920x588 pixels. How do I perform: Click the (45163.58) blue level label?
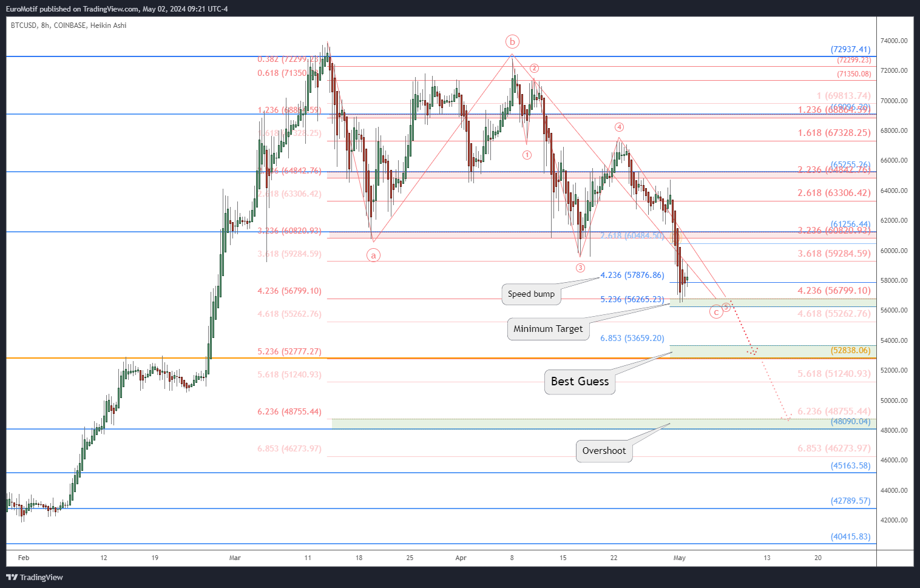tap(850, 465)
